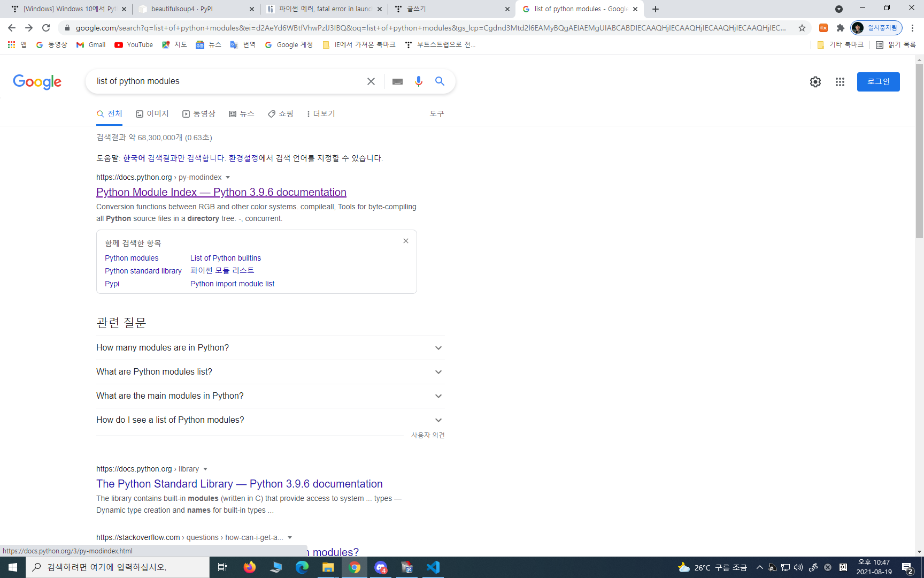Submit search with the magnifier icon
The height and width of the screenshot is (578, 924).
pyautogui.click(x=440, y=81)
